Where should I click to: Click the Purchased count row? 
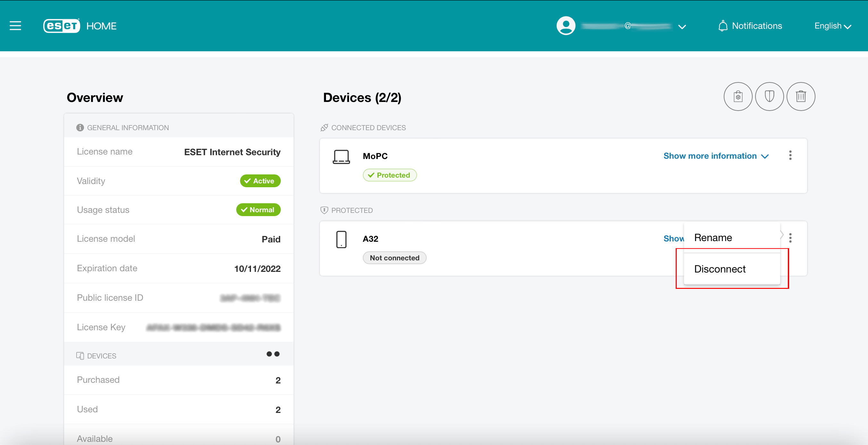coord(179,380)
